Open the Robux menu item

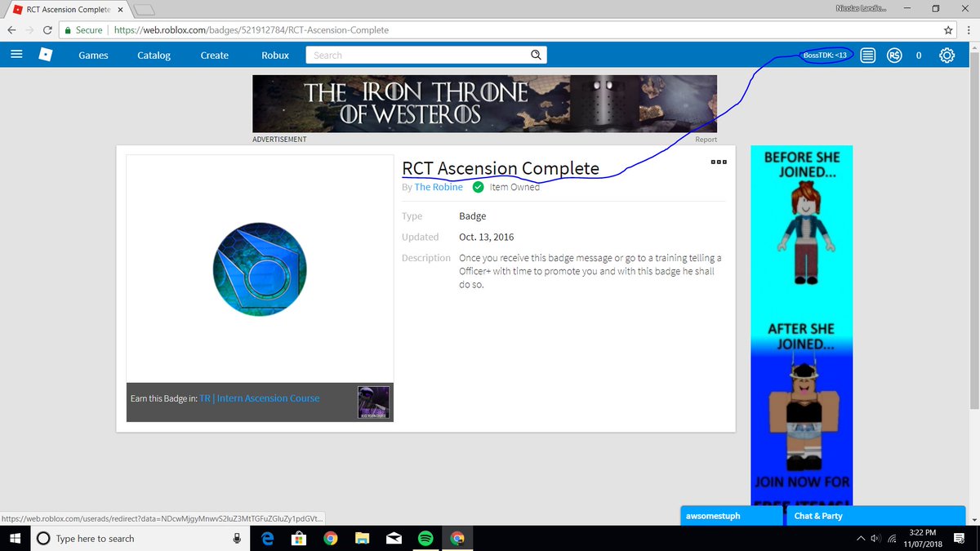point(275,56)
